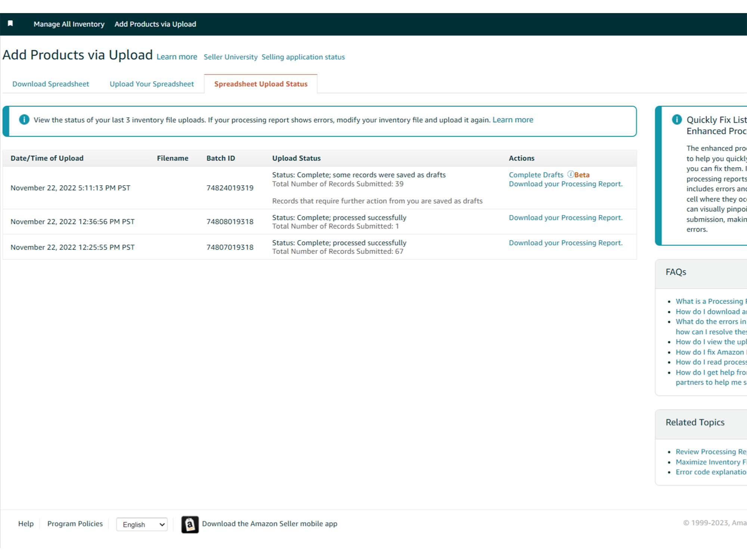This screenshot has height=560, width=747.
Task: Click 'Total Number of Records Submitted: 39'
Action: [338, 184]
